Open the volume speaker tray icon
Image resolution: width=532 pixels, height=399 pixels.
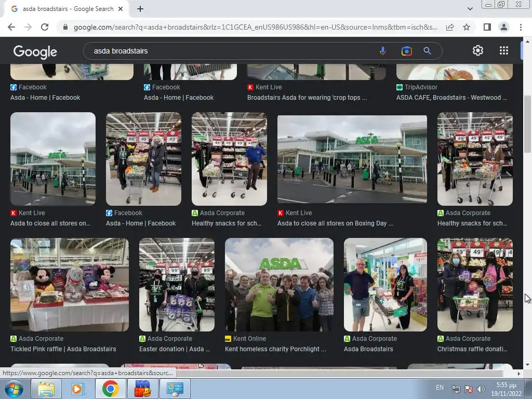tap(481, 389)
